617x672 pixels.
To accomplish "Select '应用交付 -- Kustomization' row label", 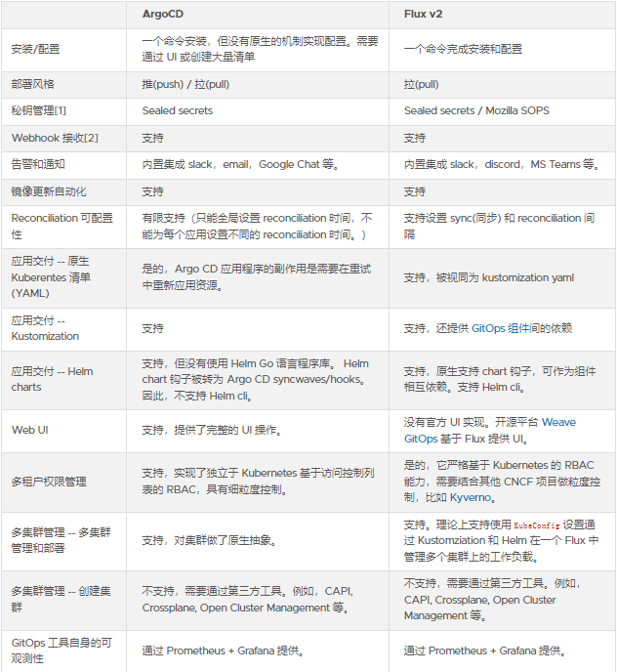I will tap(45, 329).
